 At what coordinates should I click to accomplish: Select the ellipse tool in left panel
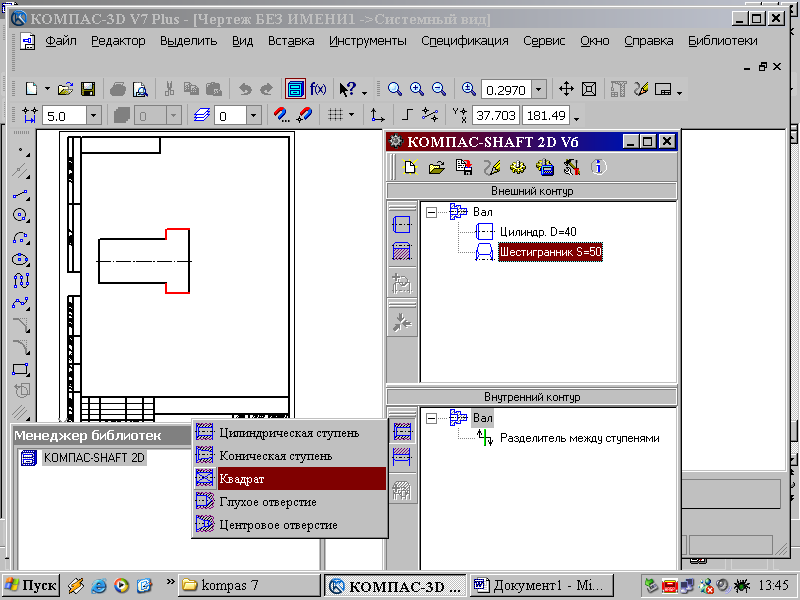pos(20,260)
